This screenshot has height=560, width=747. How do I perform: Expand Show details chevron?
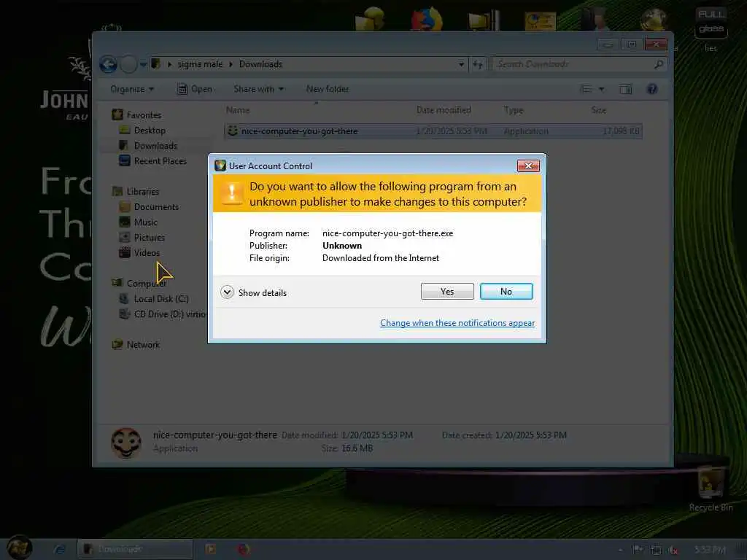(x=228, y=292)
